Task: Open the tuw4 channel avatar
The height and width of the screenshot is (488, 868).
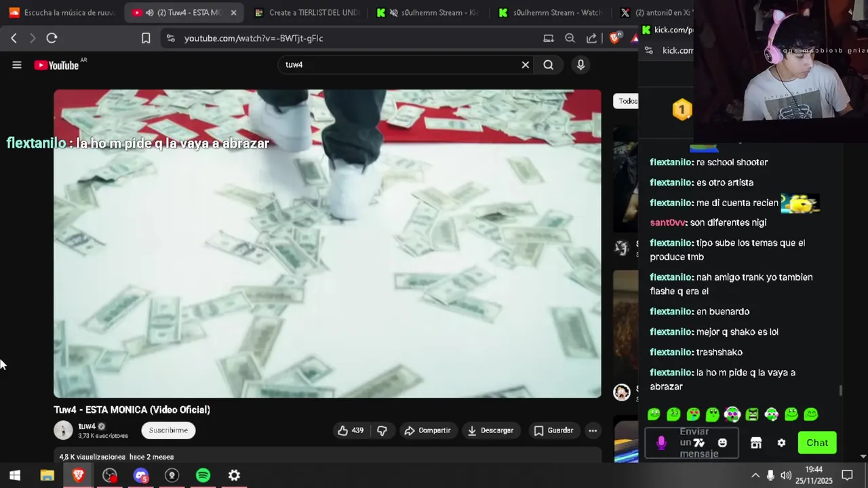Action: [x=63, y=430]
